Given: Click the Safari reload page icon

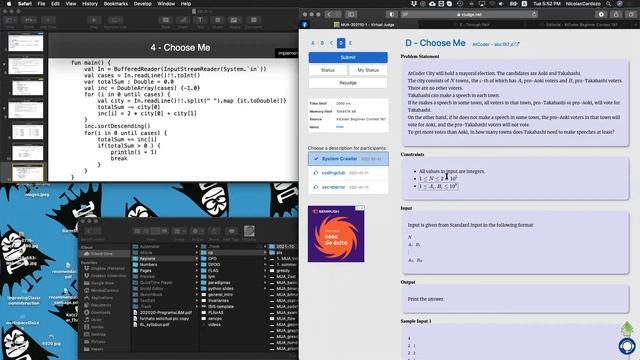Looking at the screenshot, I should pos(534,14).
